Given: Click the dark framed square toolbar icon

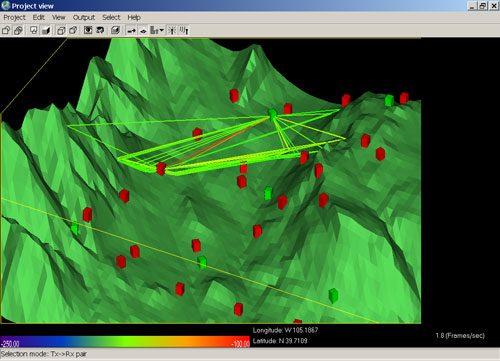Looking at the screenshot, I should (x=88, y=31).
